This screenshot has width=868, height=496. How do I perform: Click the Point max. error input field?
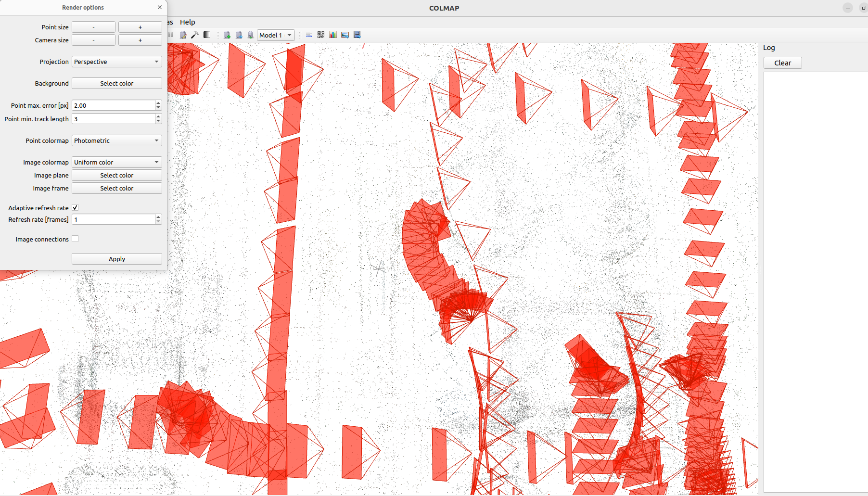coord(114,105)
